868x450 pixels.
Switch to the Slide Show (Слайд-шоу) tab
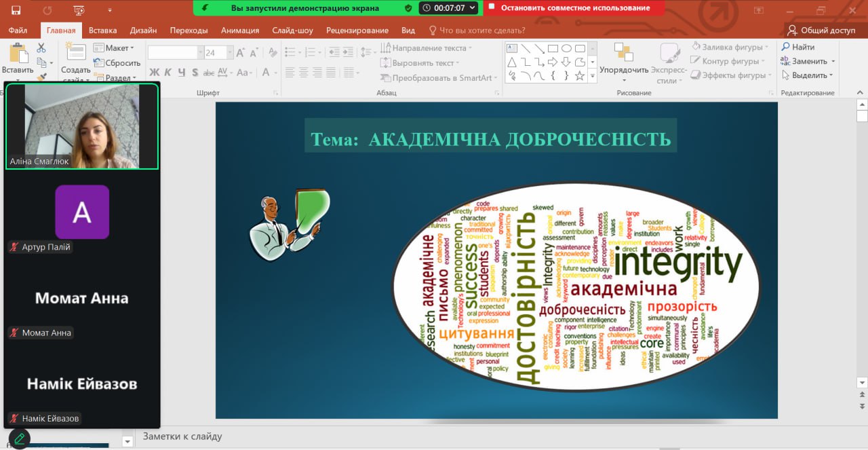coord(292,31)
